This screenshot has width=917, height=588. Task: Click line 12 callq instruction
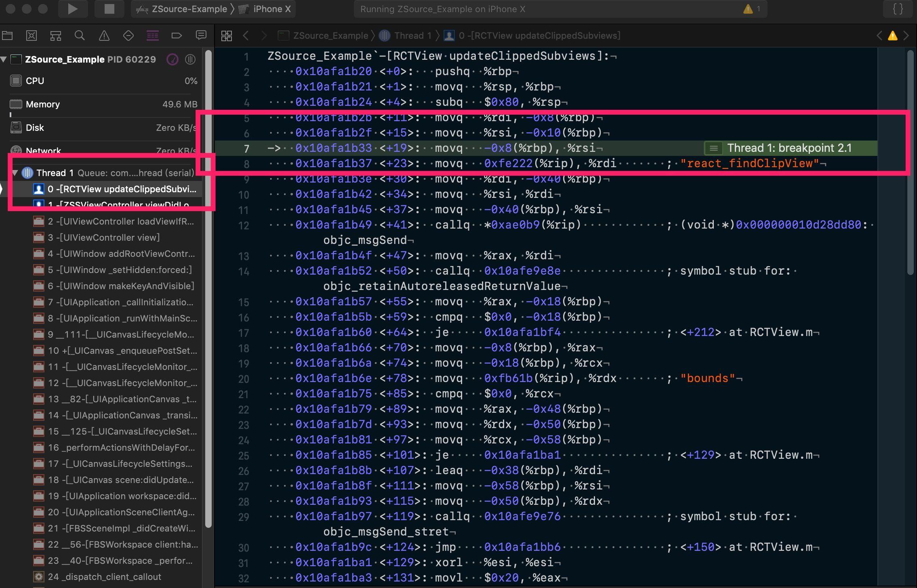coord(452,225)
